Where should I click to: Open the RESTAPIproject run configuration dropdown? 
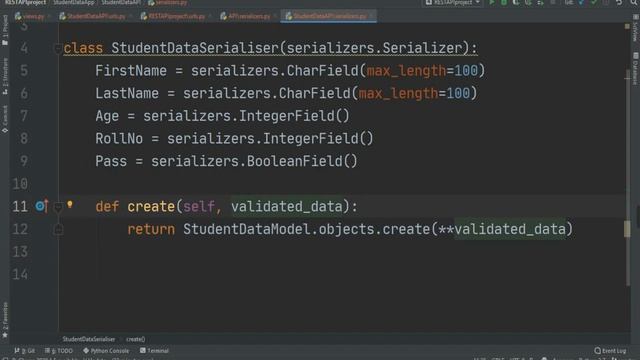click(453, 2)
